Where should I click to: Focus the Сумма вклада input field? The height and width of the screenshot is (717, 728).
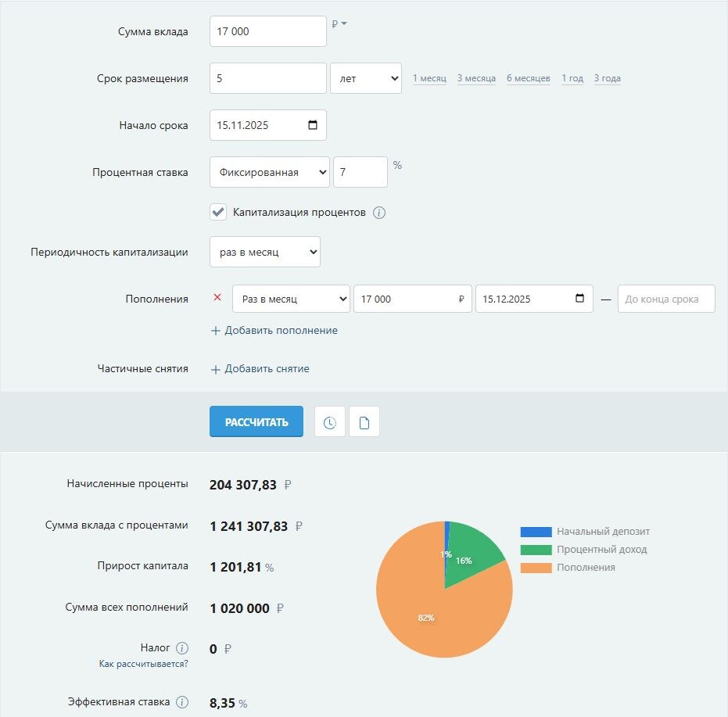coord(268,31)
